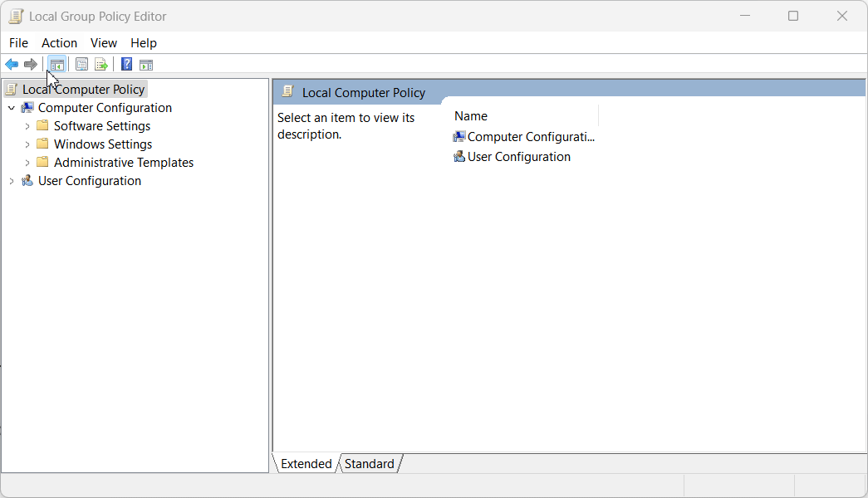The height and width of the screenshot is (498, 868).
Task: Select Administrative Templates label in tree
Action: [124, 162]
